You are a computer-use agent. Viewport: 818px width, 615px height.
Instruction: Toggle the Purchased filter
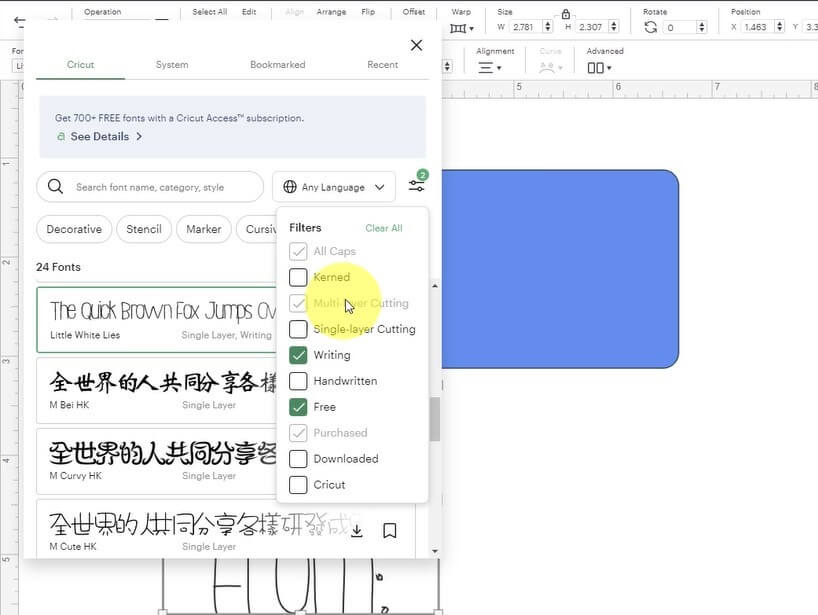pos(298,433)
